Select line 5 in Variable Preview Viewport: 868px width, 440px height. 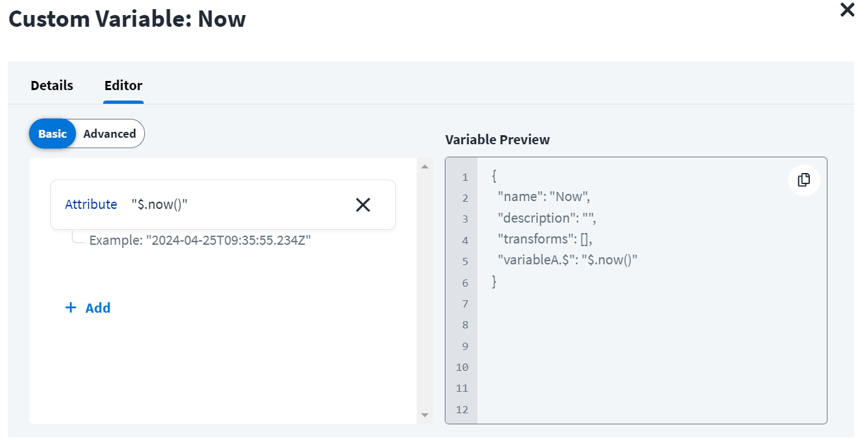pos(564,261)
